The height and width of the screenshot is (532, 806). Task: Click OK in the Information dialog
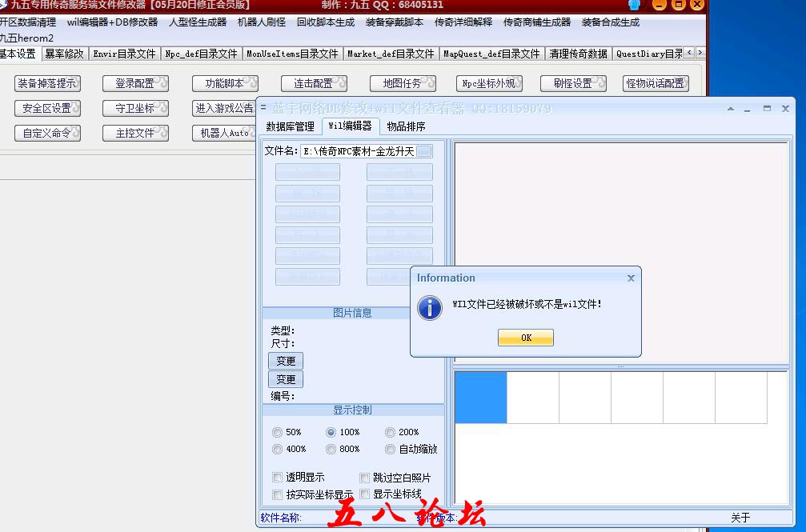point(525,338)
